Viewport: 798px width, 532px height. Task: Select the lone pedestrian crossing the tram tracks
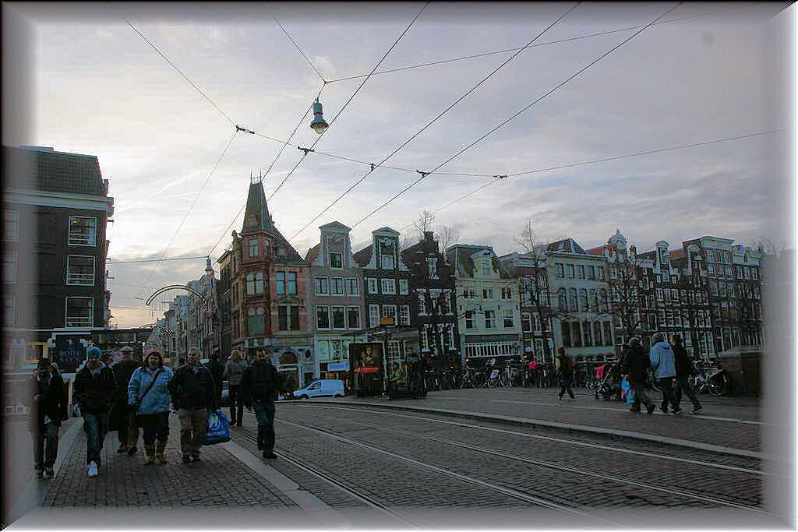(565, 374)
